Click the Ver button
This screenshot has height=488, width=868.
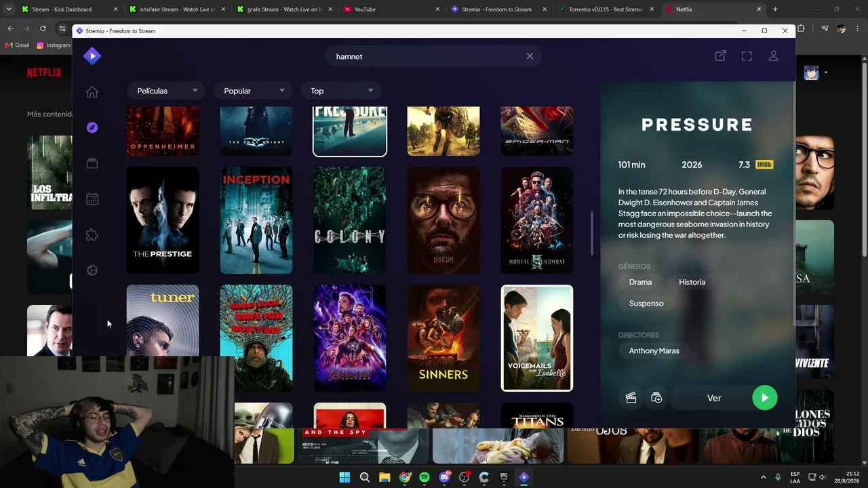(714, 398)
